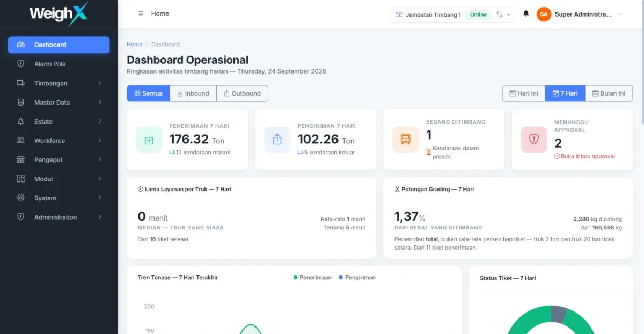Expand the Master Data submenu chevron
This screenshot has width=644, height=334.
(x=100, y=102)
